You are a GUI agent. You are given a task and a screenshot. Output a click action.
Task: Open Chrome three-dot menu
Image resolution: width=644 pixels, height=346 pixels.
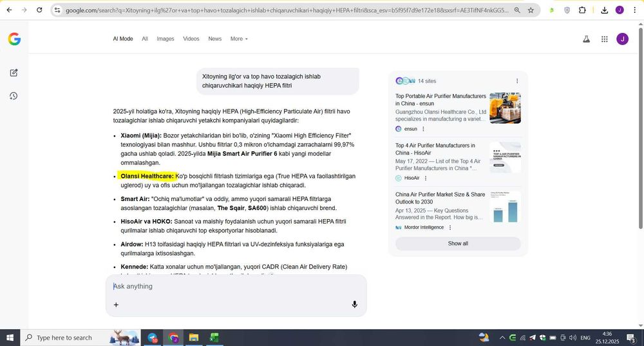(634, 10)
